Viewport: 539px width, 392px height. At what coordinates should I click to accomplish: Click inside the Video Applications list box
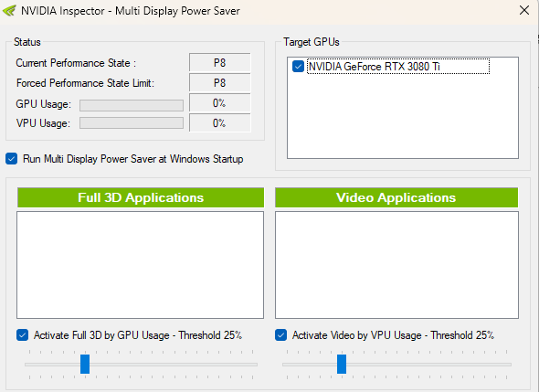396,265
